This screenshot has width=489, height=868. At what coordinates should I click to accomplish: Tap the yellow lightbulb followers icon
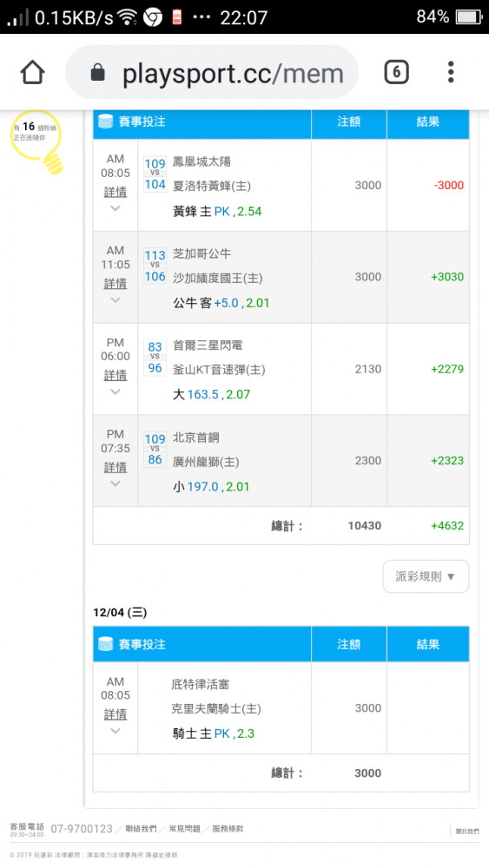(x=37, y=141)
